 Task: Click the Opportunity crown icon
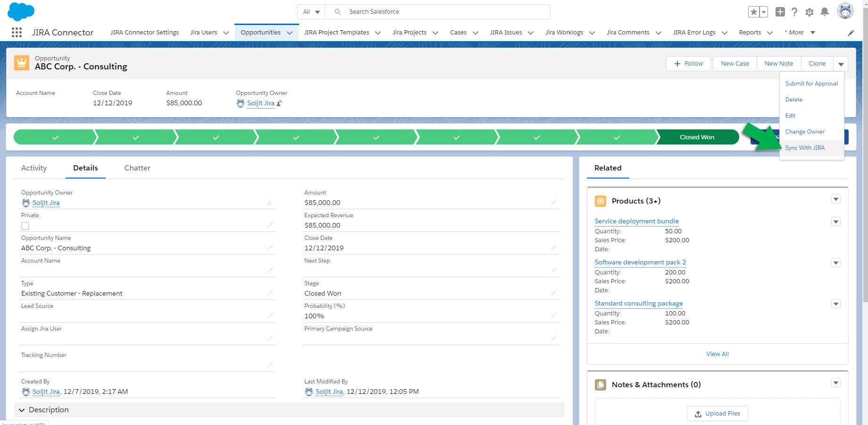[x=21, y=63]
